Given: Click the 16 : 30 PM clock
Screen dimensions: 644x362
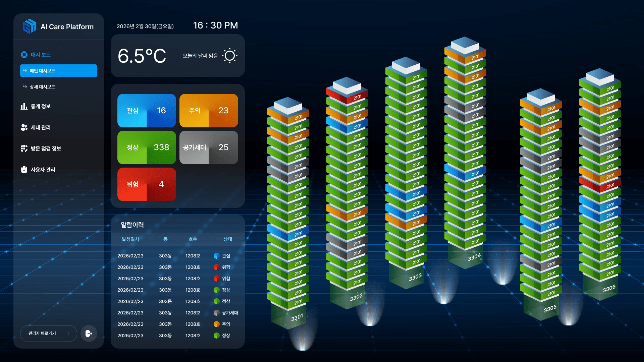Looking at the screenshot, I should click(215, 25).
